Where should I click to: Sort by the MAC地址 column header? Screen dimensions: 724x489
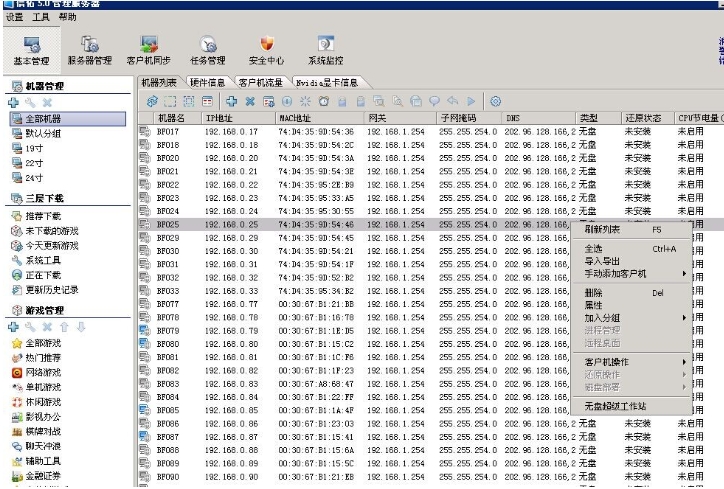[320, 118]
